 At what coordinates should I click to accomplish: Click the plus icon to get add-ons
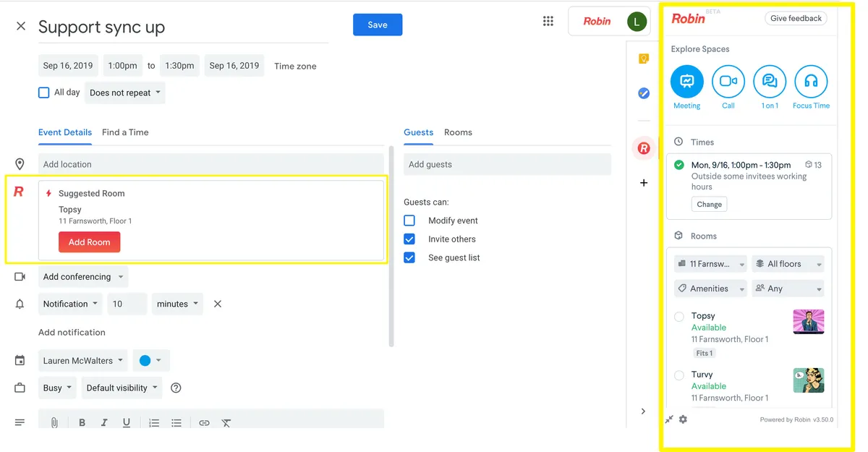[644, 183]
